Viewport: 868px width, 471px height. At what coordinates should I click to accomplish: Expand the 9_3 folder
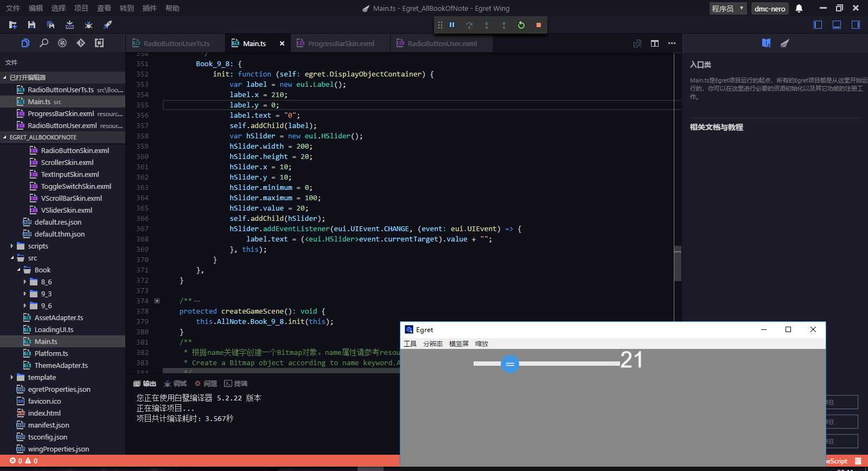coord(25,294)
